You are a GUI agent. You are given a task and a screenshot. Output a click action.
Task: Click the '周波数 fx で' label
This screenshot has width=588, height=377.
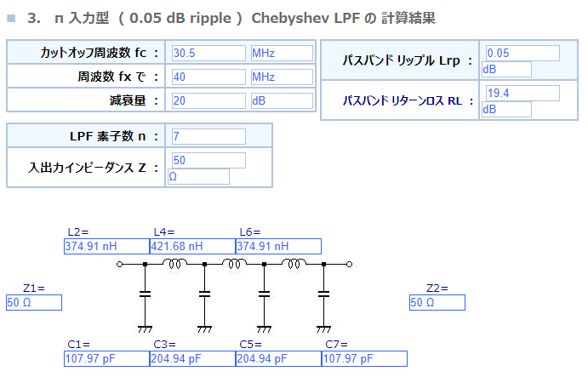[x=118, y=77]
